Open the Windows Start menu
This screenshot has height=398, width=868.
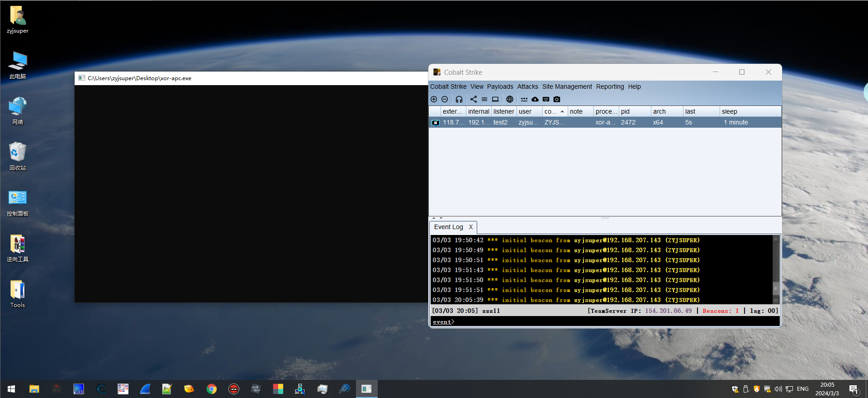click(11, 389)
